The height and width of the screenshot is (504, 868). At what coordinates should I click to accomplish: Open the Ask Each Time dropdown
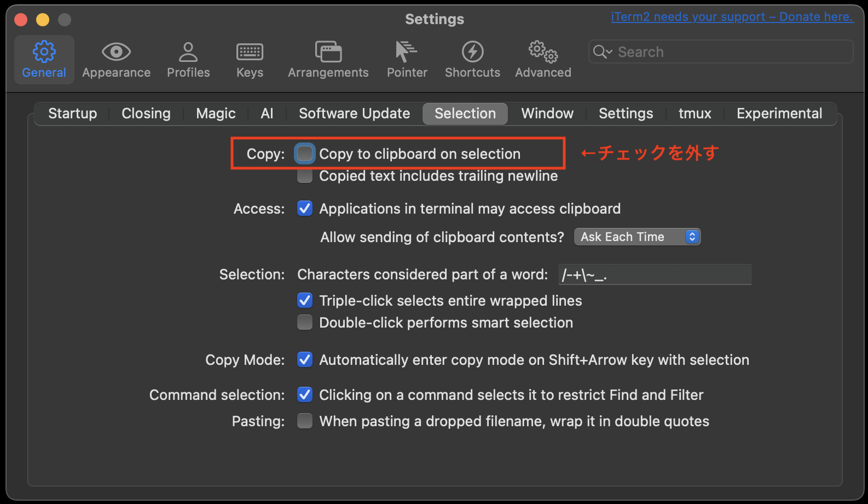(x=637, y=237)
